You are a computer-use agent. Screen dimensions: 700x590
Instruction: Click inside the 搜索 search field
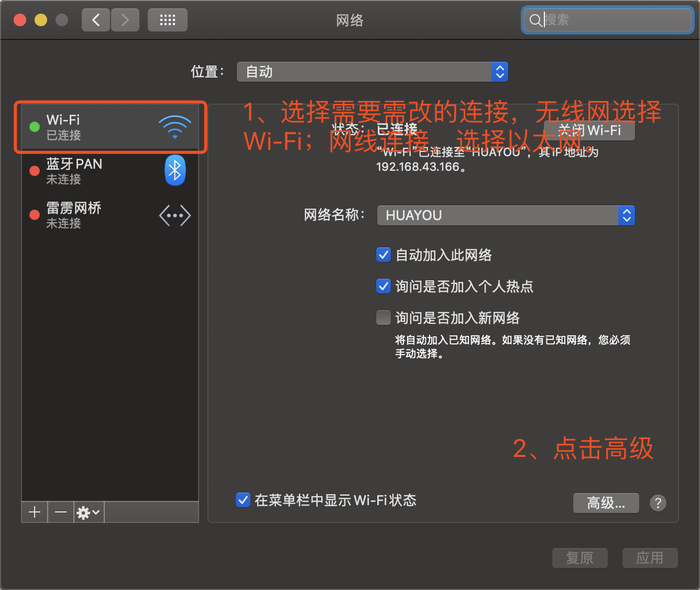pyautogui.click(x=608, y=20)
